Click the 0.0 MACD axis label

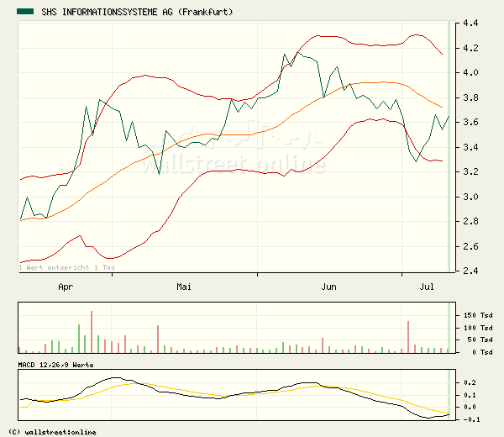tap(470, 407)
